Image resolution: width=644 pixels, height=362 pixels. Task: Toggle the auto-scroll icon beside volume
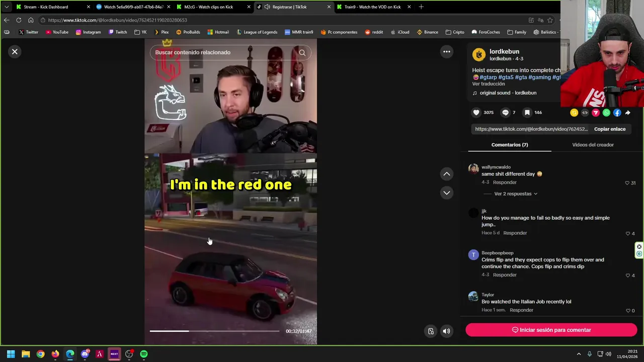pos(431,331)
